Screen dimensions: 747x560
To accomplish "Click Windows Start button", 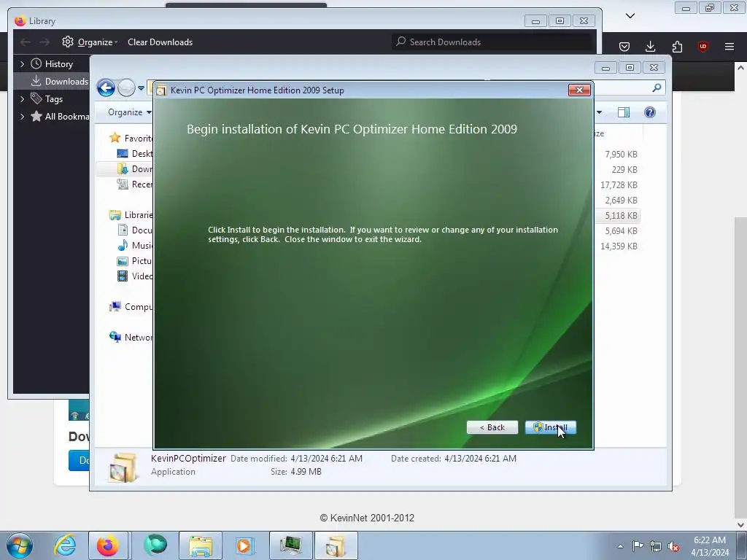I will [20, 545].
